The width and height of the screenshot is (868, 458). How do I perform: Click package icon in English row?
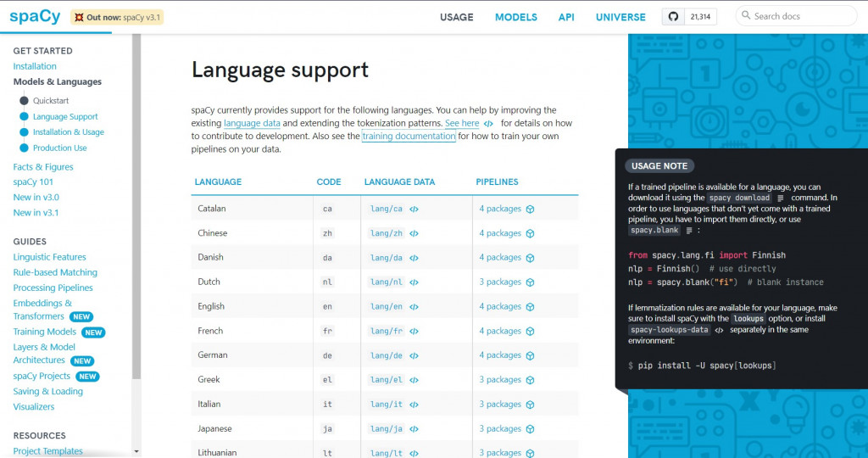(531, 307)
